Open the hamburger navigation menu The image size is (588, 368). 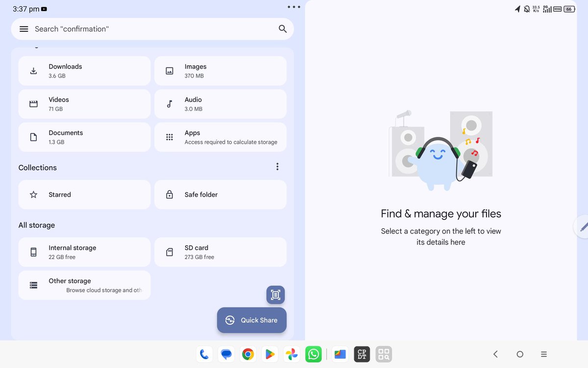24,29
